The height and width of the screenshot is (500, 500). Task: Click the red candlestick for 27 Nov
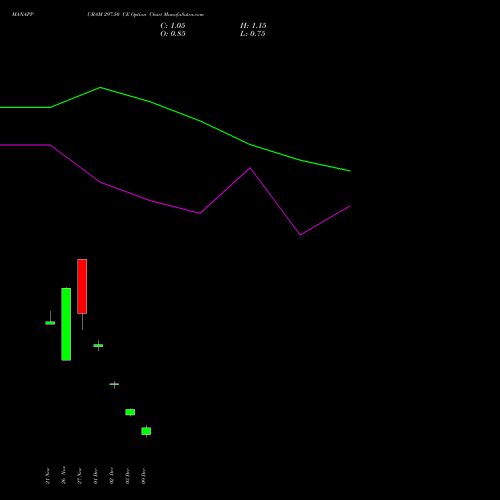click(x=82, y=294)
